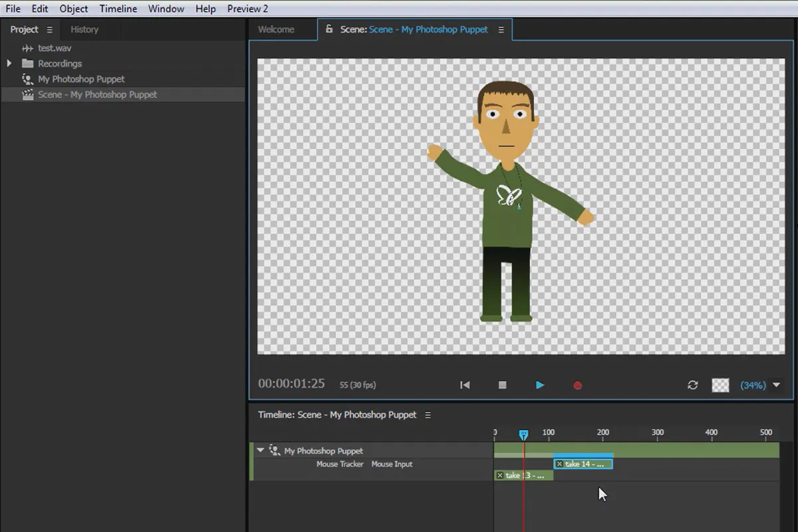Click the Recordings folder icon
Viewport: 798px width, 532px height.
click(x=27, y=63)
